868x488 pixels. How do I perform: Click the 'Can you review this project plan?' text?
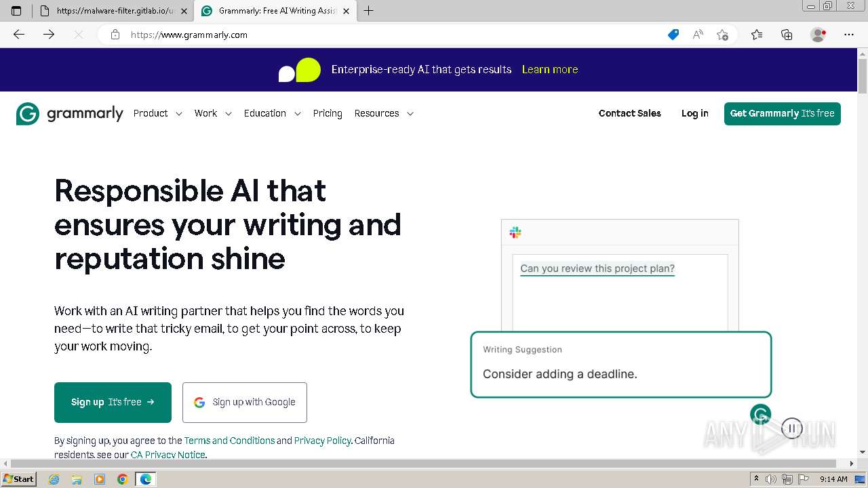click(x=597, y=268)
